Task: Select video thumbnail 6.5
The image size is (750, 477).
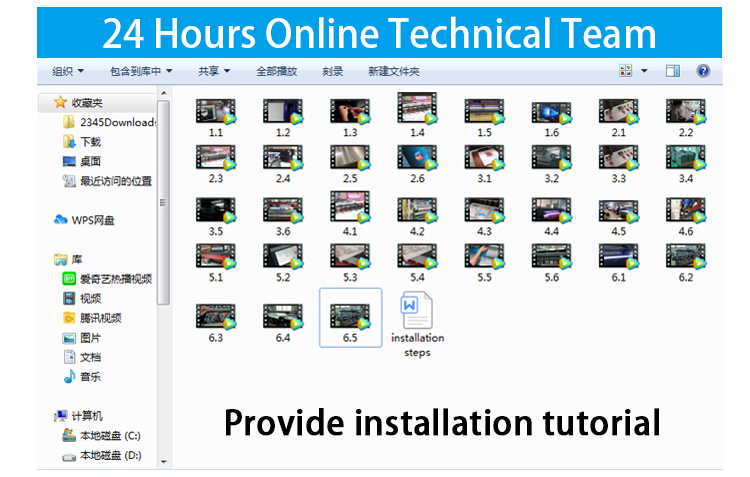Action: tap(350, 317)
